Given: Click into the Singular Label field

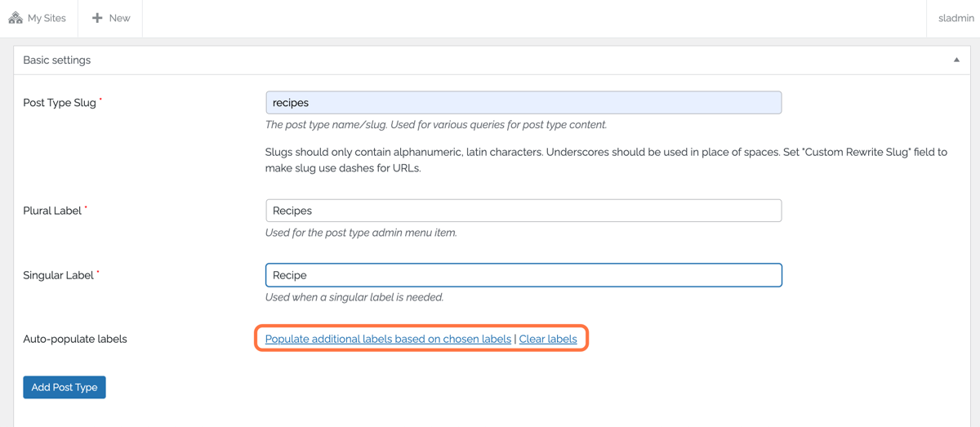Looking at the screenshot, I should click(x=523, y=275).
